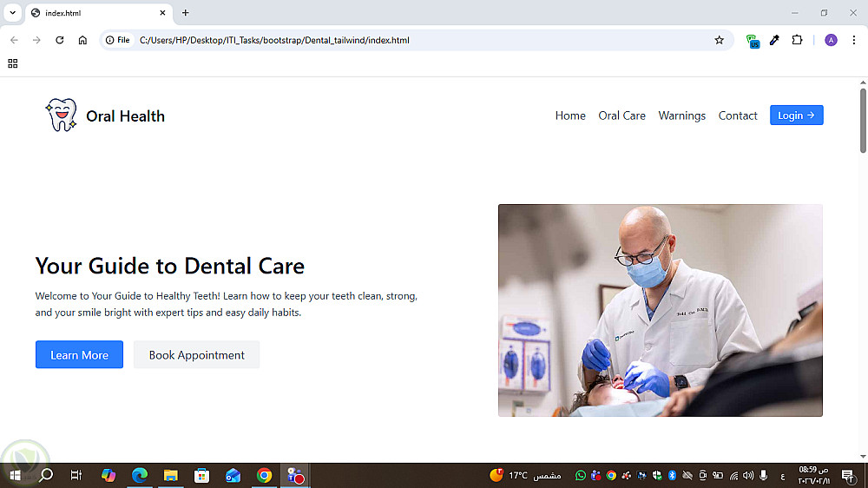
Task: Open the notification center icon
Action: 847,475
